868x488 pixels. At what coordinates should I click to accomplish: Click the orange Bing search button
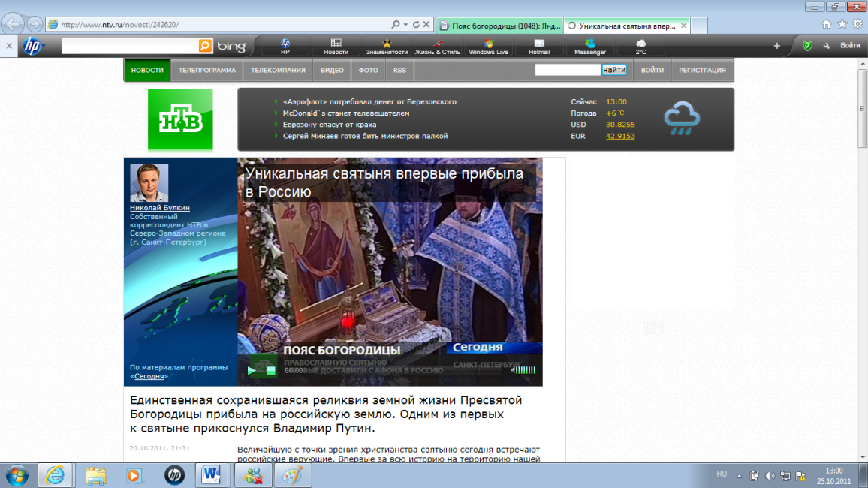[x=206, y=46]
